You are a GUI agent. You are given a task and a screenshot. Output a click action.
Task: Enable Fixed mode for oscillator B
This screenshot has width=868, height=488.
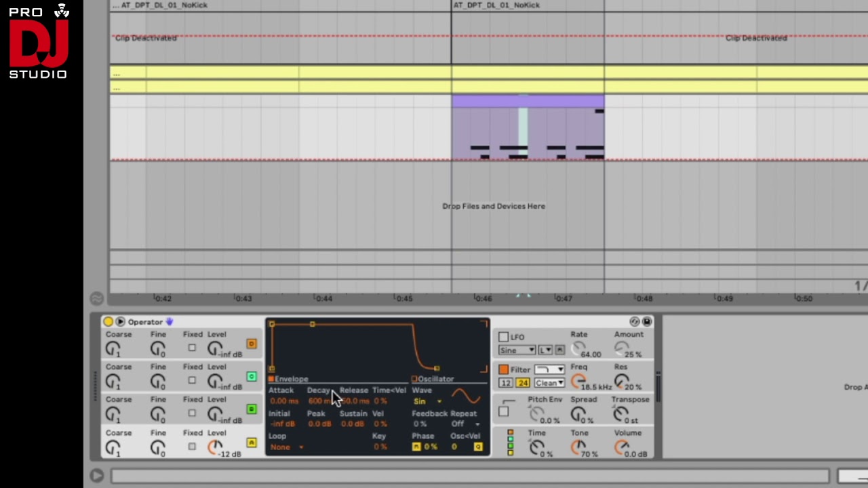[192, 413]
